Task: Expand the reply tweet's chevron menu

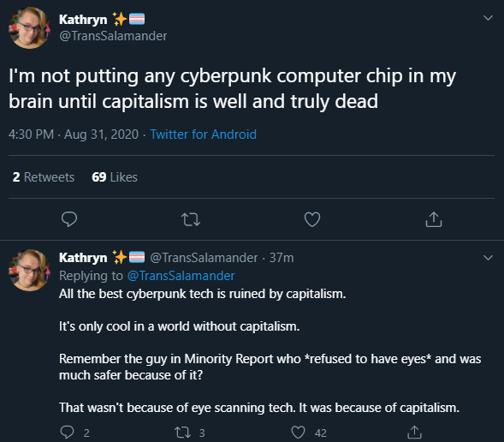Action: [x=488, y=258]
